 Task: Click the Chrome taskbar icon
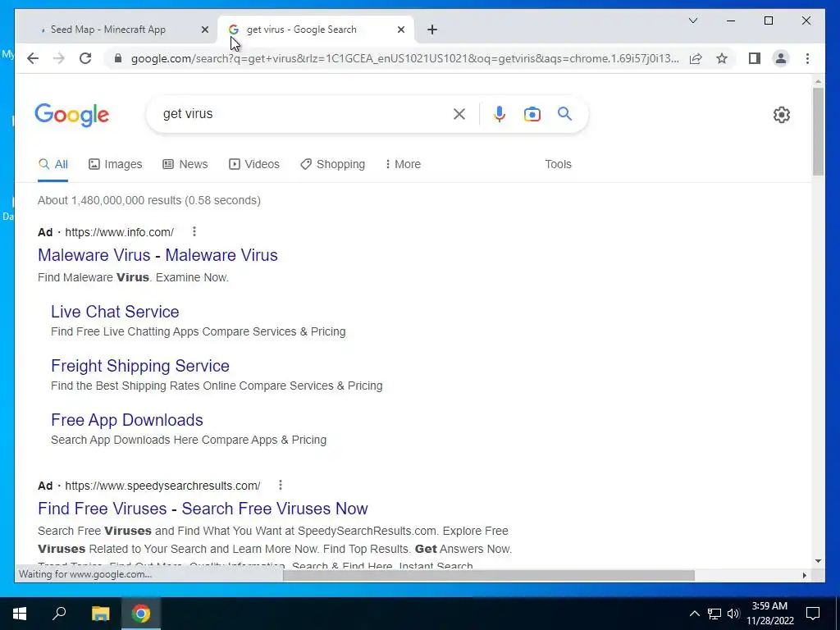pyautogui.click(x=141, y=614)
